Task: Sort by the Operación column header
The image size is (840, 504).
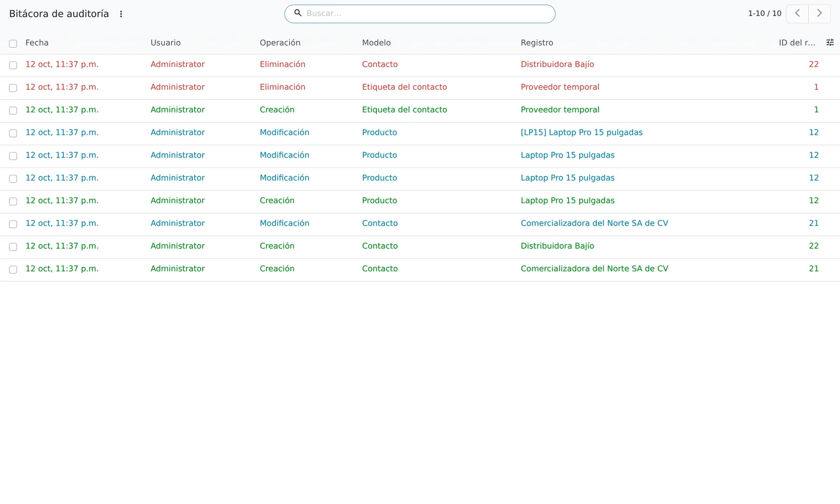Action: pos(280,43)
